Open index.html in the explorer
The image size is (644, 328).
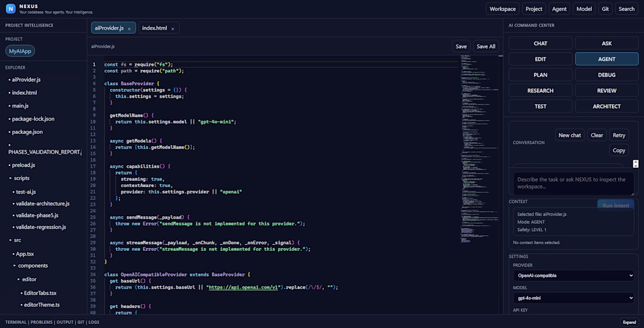click(x=24, y=92)
